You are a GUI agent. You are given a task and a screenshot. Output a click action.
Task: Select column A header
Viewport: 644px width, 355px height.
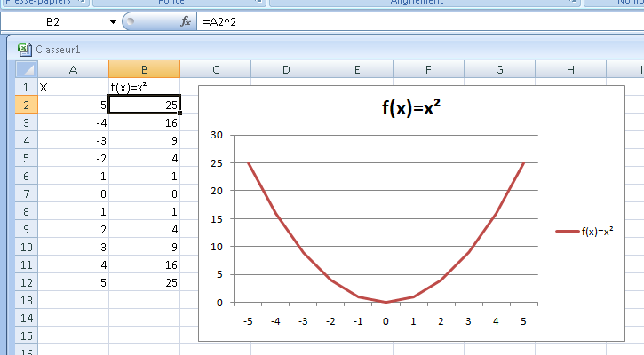click(x=73, y=69)
